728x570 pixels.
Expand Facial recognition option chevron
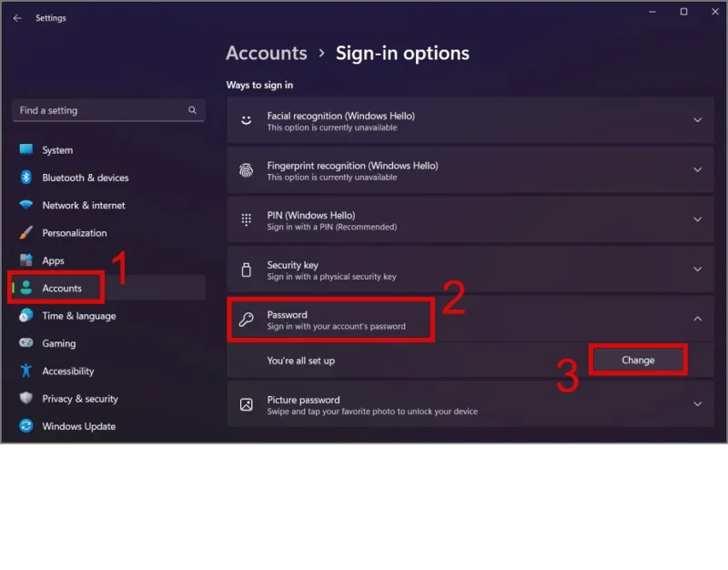[x=697, y=120]
